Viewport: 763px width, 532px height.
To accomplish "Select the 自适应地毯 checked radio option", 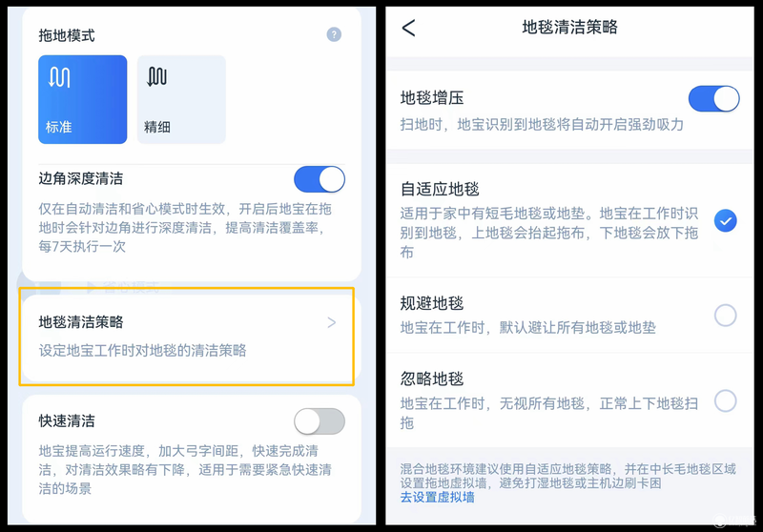I will (725, 221).
